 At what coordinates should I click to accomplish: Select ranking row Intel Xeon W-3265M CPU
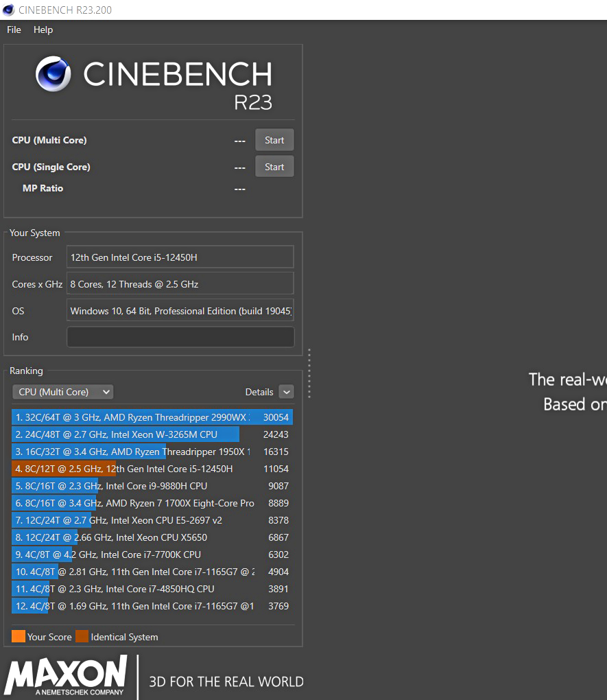pos(152,434)
